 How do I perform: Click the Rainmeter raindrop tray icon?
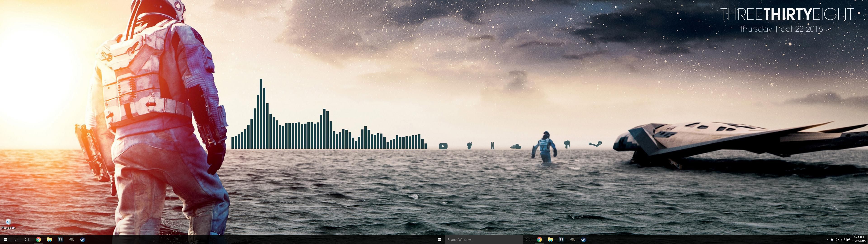(x=832, y=240)
